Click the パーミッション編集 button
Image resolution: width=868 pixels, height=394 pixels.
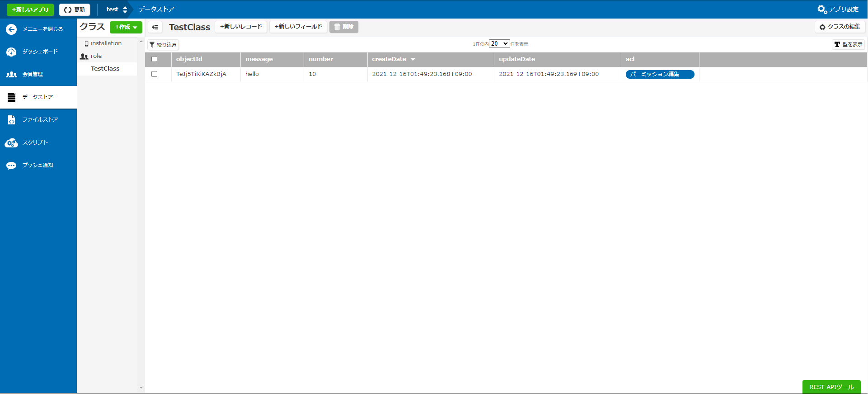(x=660, y=74)
